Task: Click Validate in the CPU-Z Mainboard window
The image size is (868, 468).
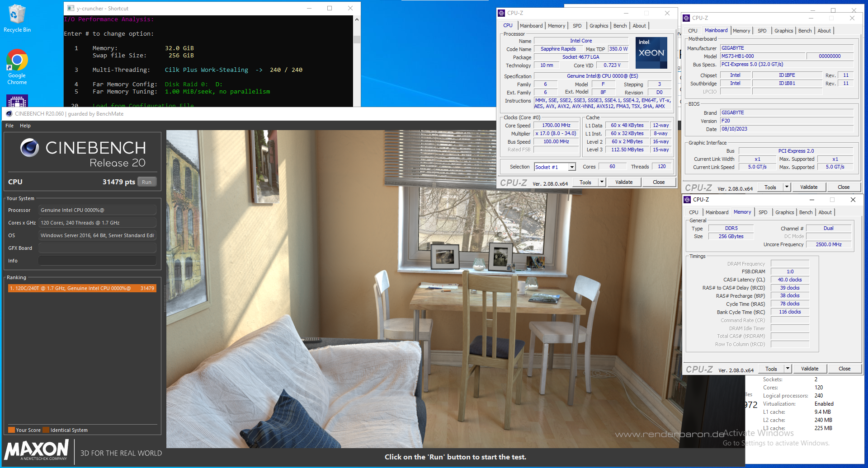Action: pos(809,187)
